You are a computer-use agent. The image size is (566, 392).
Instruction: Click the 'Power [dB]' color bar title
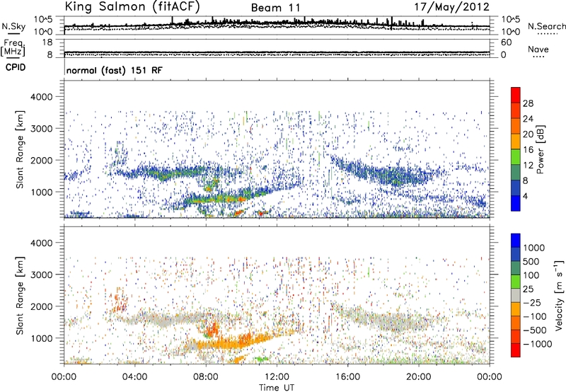coord(541,149)
